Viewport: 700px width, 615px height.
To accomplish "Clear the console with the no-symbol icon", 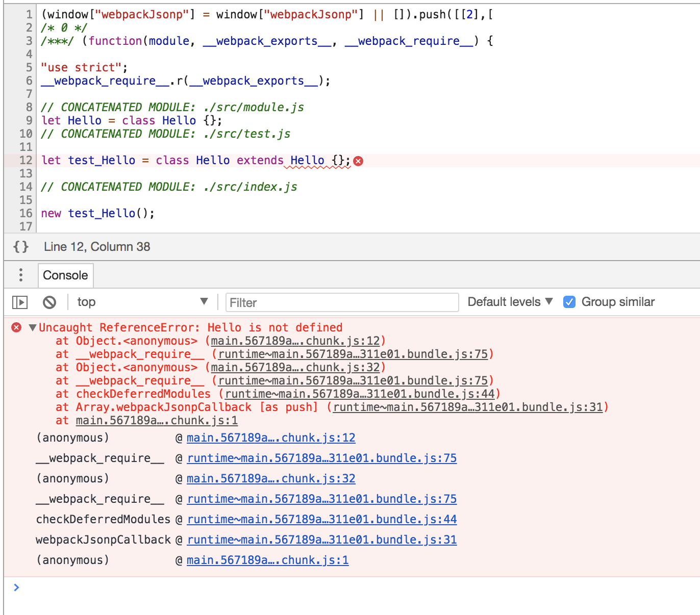I will 49,302.
